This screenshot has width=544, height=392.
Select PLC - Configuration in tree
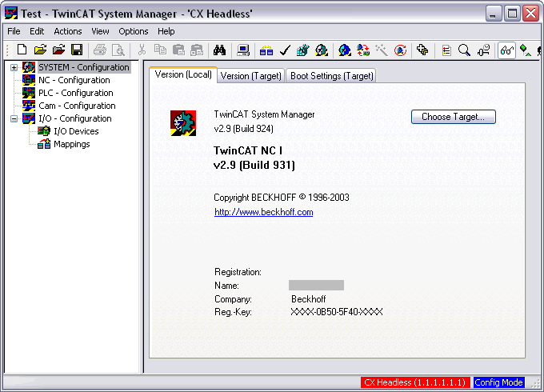[x=76, y=93]
